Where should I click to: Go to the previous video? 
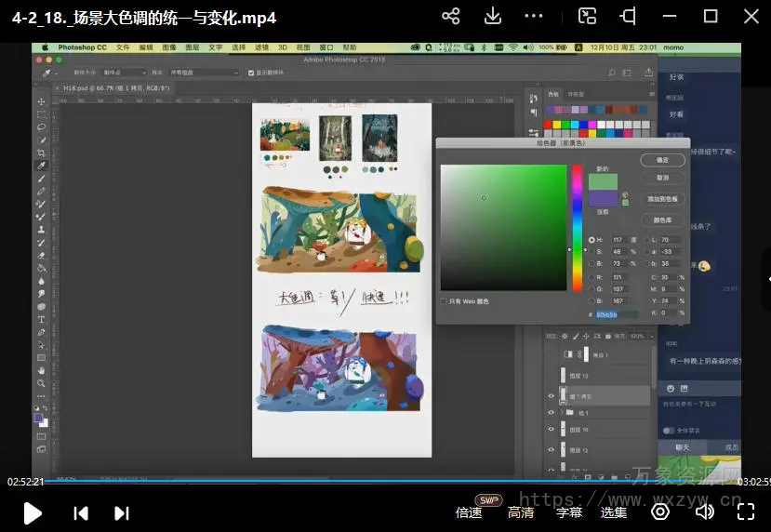click(x=81, y=512)
